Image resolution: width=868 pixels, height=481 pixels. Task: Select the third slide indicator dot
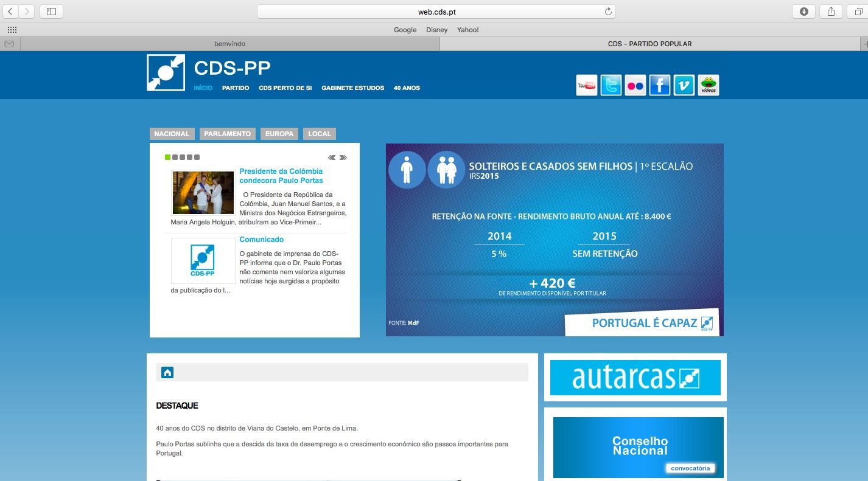click(182, 157)
